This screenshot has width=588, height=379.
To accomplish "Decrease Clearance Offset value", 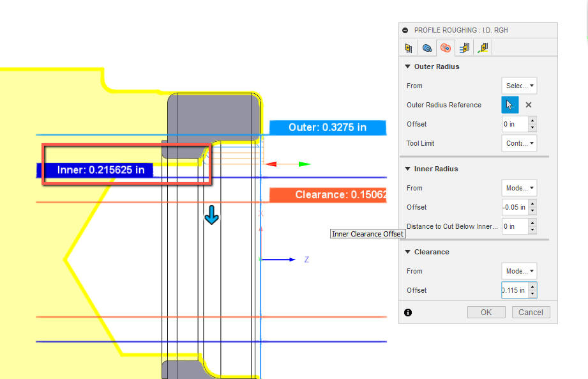I will click(532, 294).
